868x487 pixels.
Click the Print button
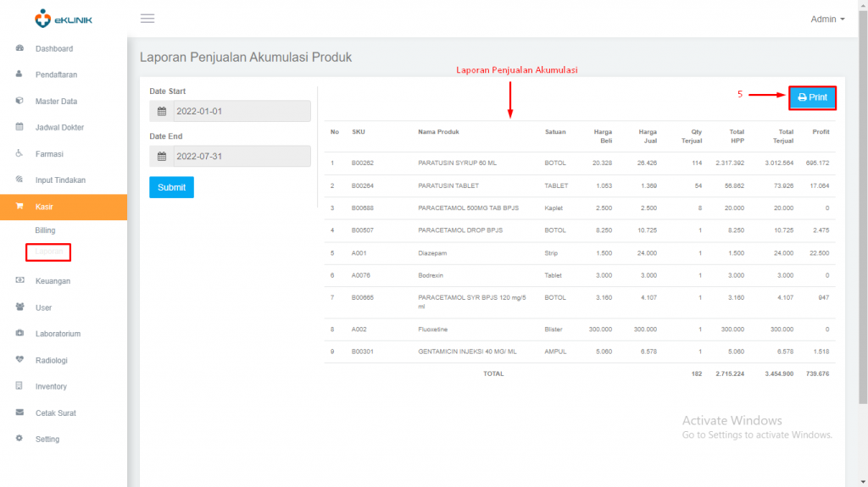(x=812, y=97)
